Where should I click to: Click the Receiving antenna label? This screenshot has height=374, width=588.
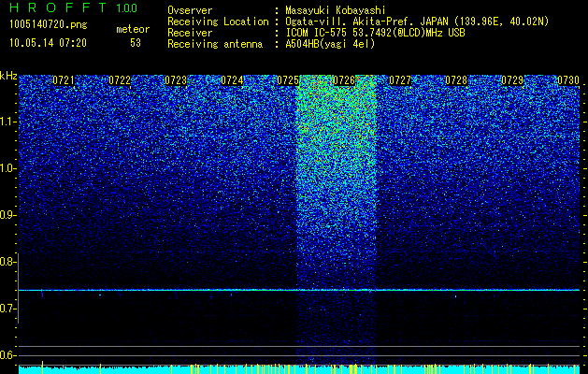coord(215,44)
